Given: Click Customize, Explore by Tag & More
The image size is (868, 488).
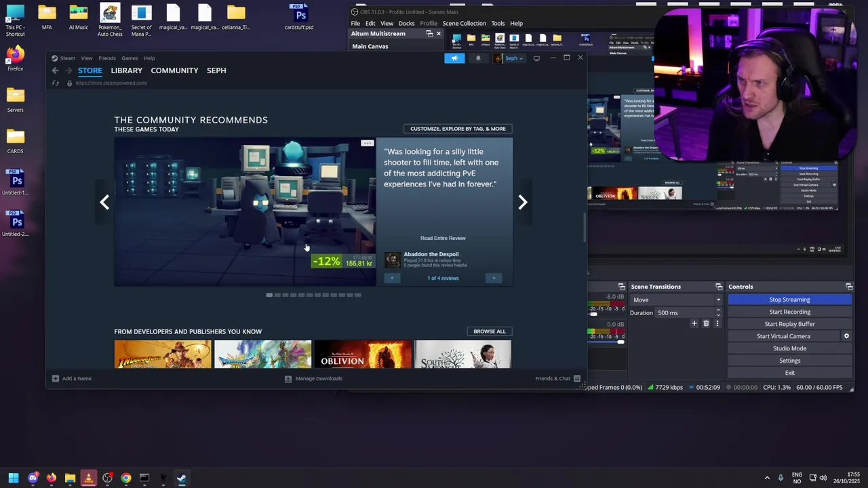Looking at the screenshot, I should coord(458,129).
